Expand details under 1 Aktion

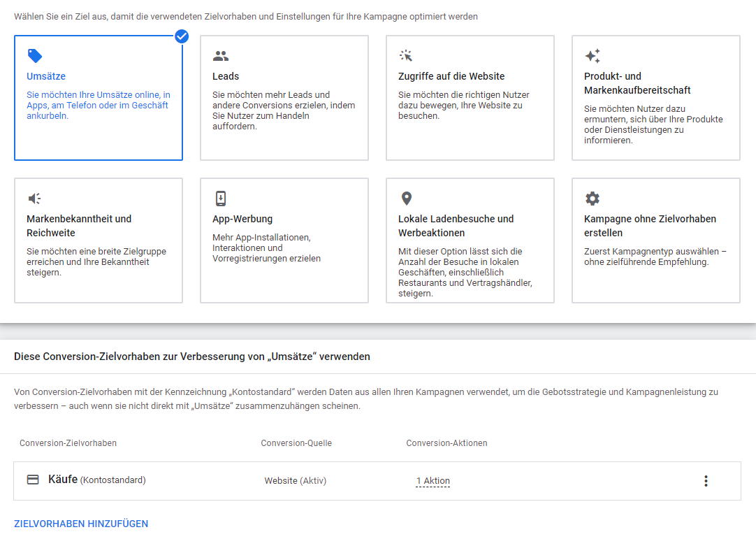(x=432, y=480)
